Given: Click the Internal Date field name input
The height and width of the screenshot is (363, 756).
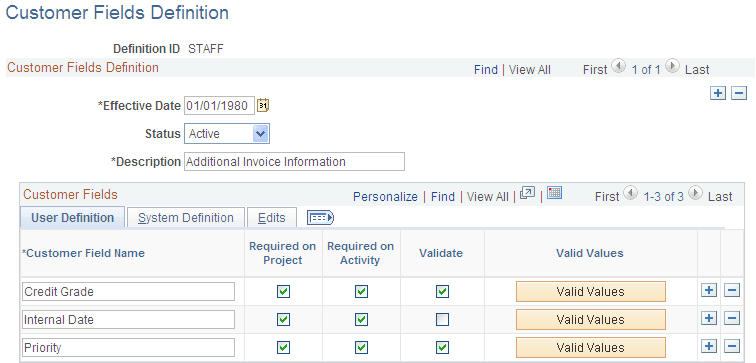Looking at the screenshot, I should click(128, 319).
